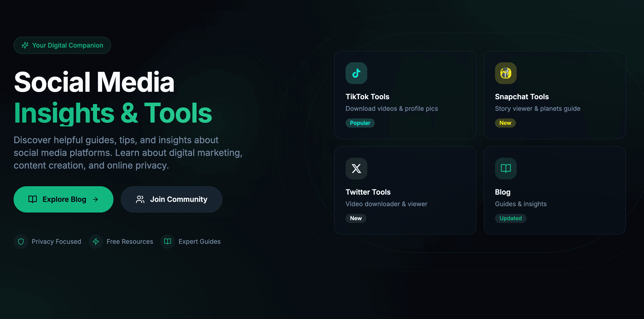644x319 pixels.
Task: Click the open book icon on Blog card
Action: pyautogui.click(x=506, y=168)
